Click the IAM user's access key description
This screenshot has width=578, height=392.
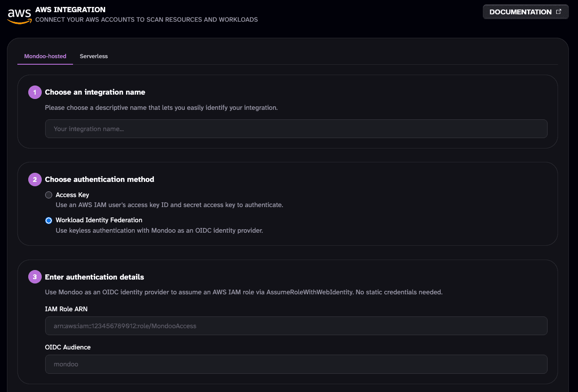(x=169, y=205)
